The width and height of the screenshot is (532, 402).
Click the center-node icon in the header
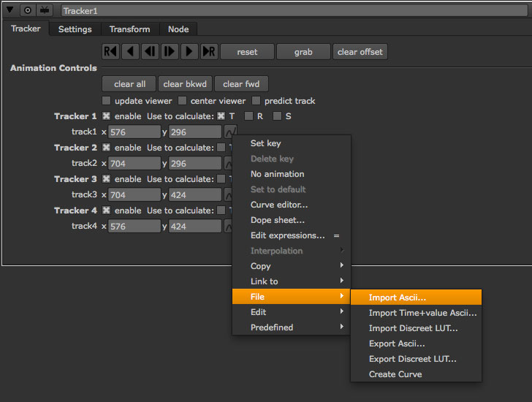[x=27, y=10]
